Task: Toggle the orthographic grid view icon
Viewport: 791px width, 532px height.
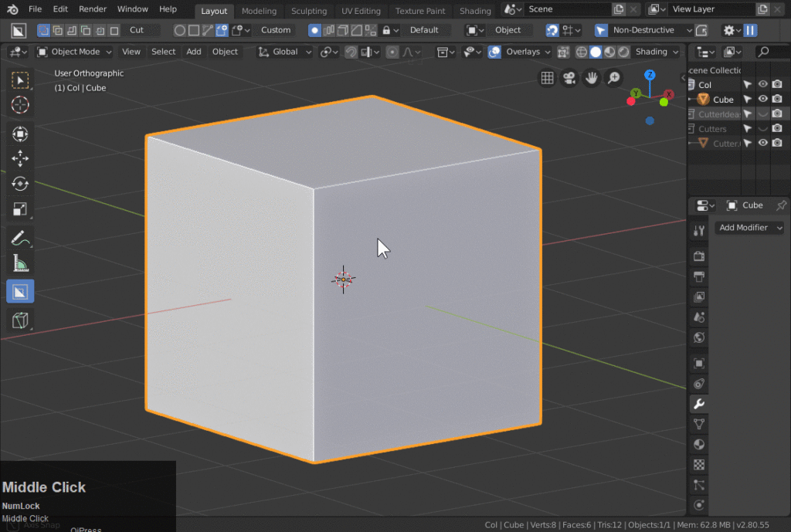Action: click(547, 78)
